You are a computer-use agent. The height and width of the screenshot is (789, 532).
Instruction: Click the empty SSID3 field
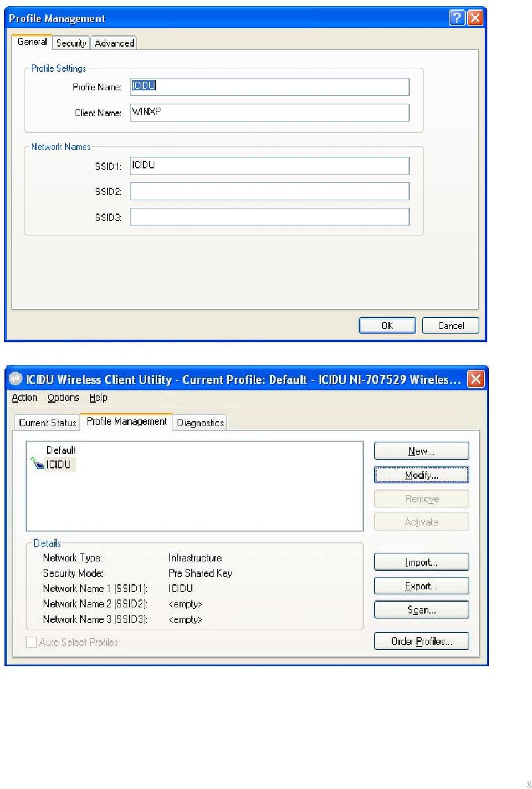269,217
